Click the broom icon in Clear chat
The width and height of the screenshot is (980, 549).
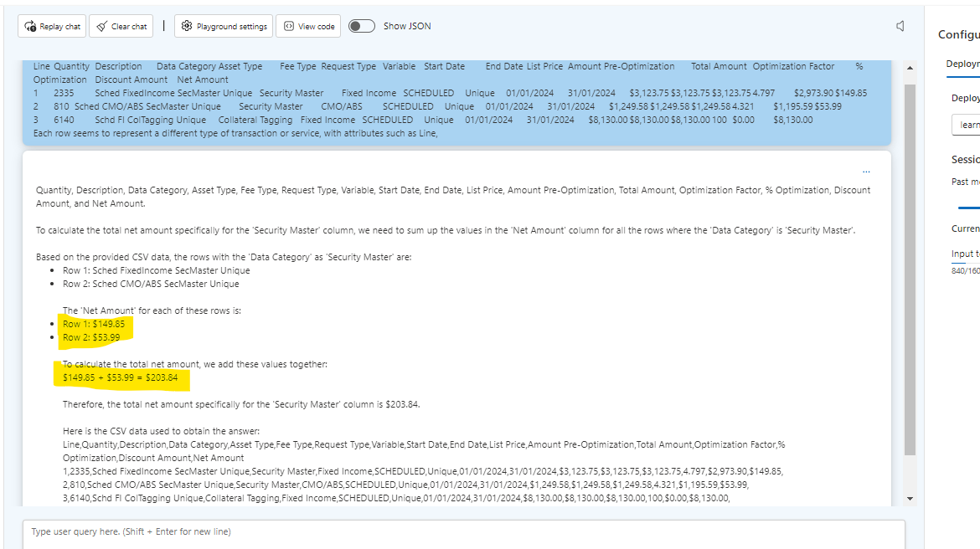tap(101, 26)
